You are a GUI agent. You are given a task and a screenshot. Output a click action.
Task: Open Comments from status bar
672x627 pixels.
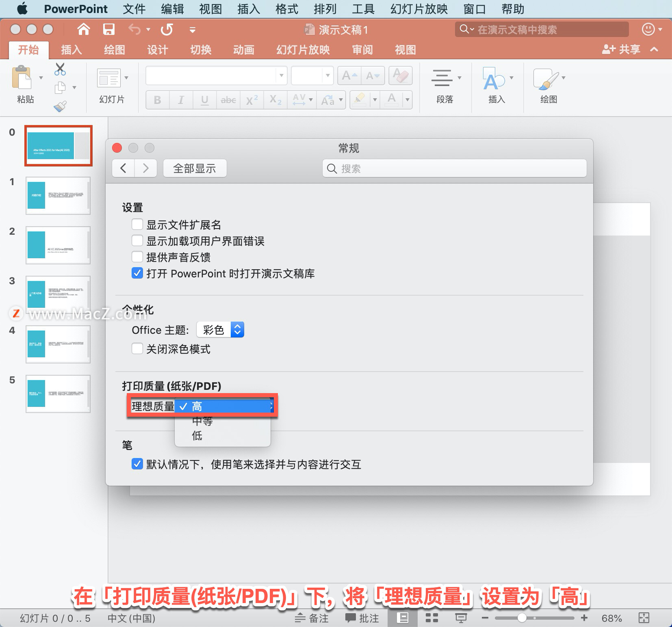362,618
